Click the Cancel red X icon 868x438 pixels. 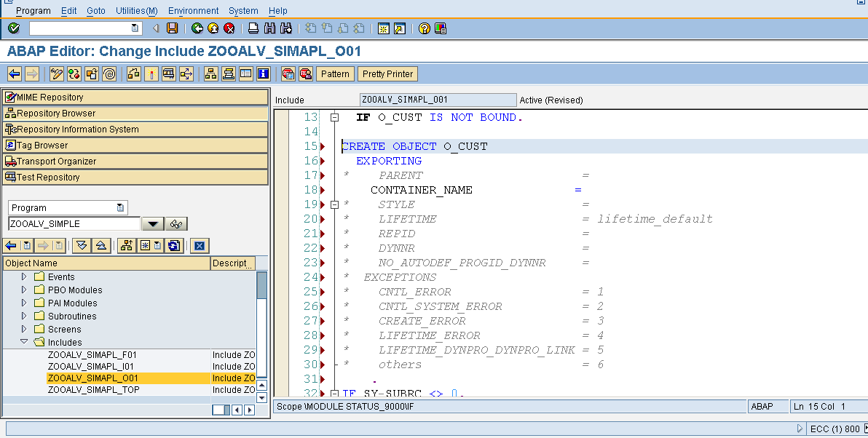coord(229,28)
